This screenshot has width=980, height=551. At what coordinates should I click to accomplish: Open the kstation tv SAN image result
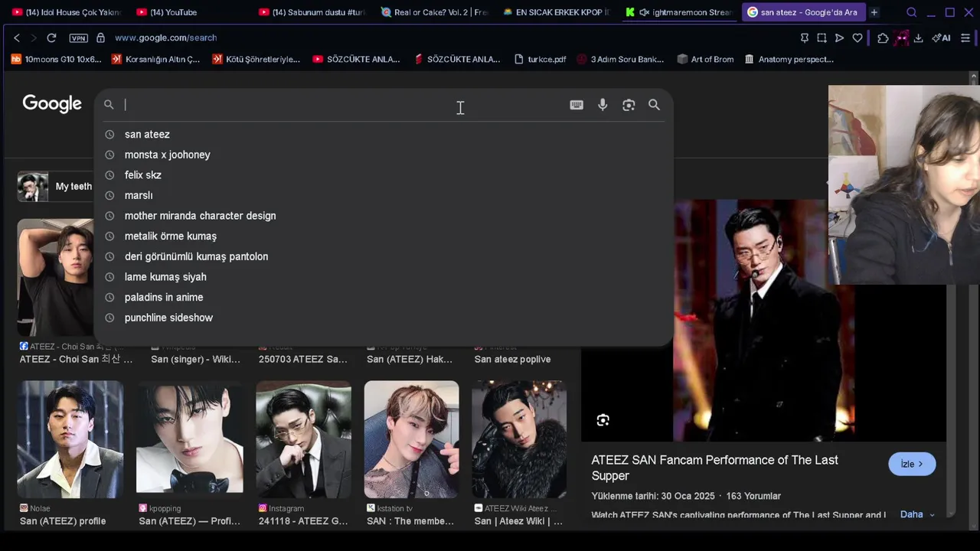click(412, 439)
